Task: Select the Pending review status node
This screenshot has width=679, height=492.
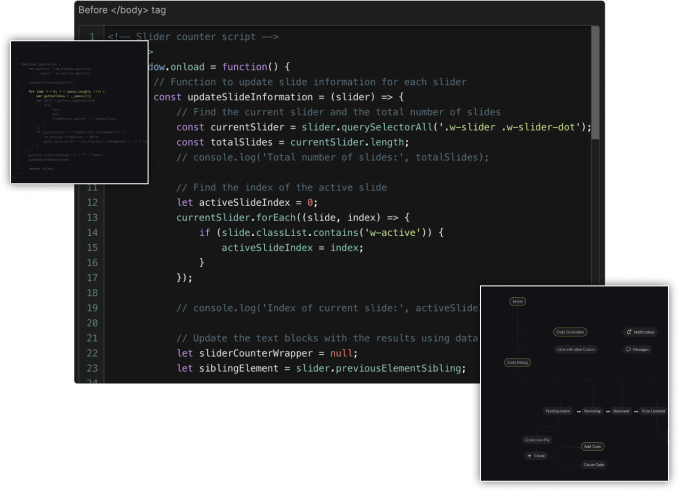Action: coord(558,411)
